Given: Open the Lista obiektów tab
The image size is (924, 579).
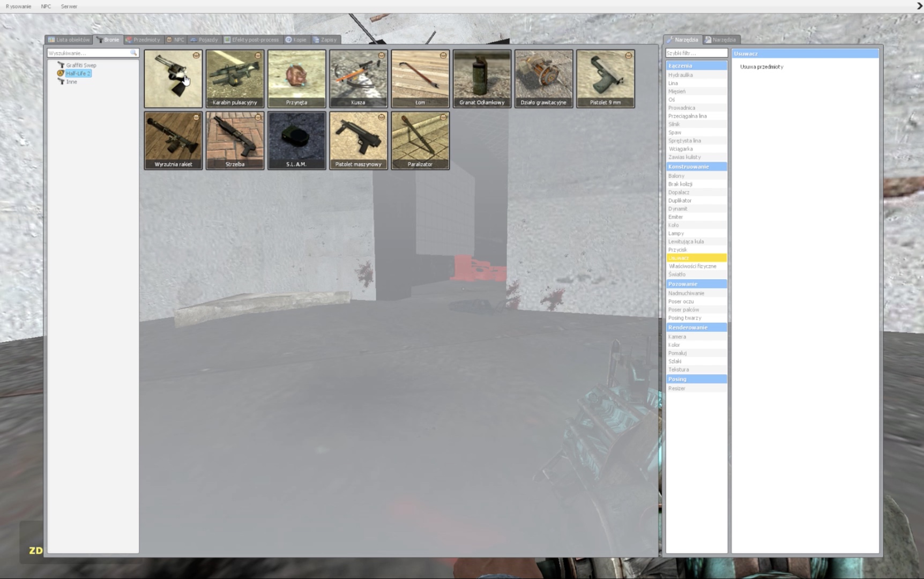Looking at the screenshot, I should [69, 40].
